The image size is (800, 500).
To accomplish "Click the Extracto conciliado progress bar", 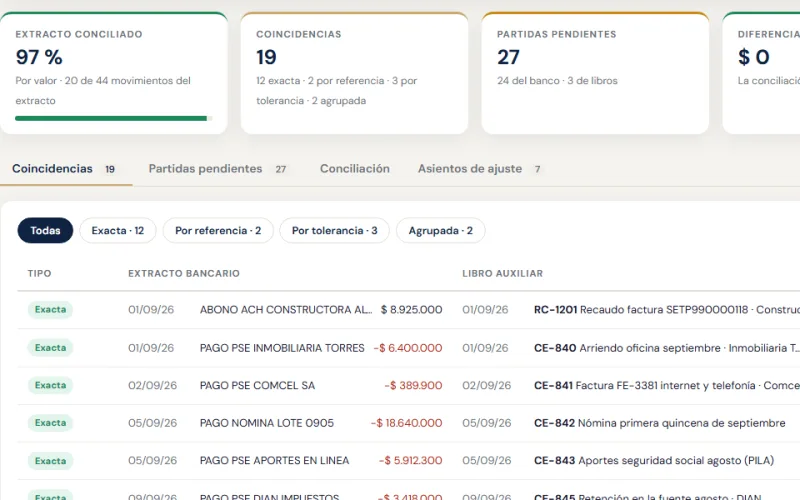I will click(x=114, y=118).
